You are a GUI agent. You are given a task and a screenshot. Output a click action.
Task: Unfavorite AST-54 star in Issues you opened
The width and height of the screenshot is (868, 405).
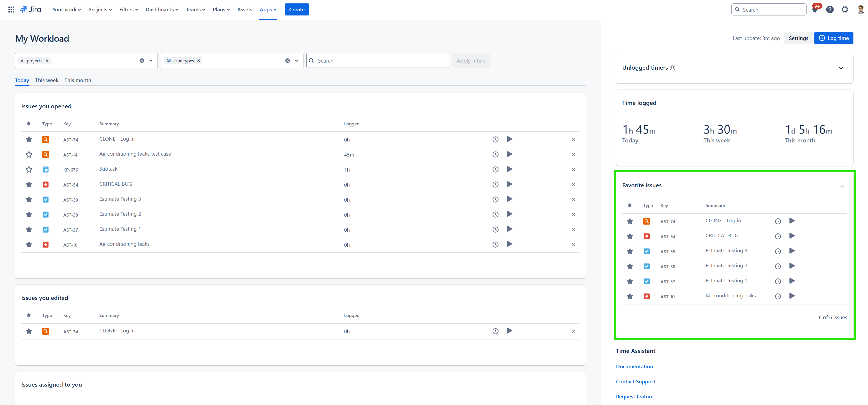(x=29, y=185)
